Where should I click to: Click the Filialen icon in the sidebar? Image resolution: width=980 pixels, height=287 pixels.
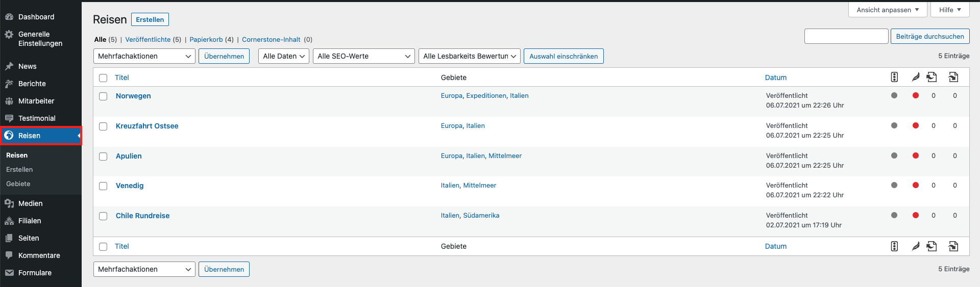pos(9,221)
